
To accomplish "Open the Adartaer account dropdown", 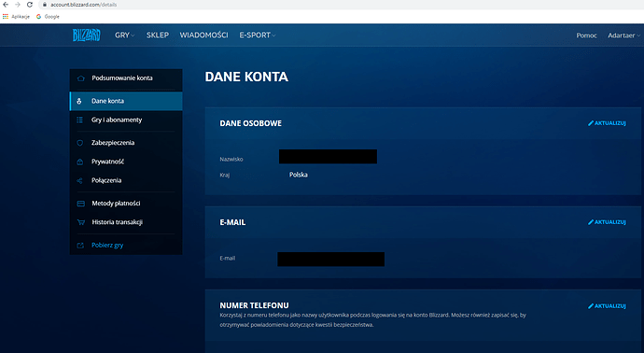I will click(623, 35).
